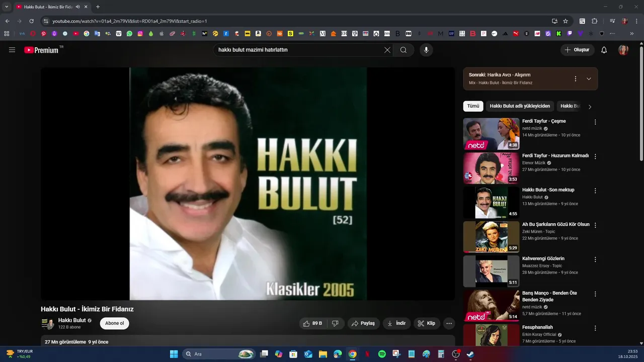
Task: Click the page vertical scrollbar
Action: coord(641,103)
